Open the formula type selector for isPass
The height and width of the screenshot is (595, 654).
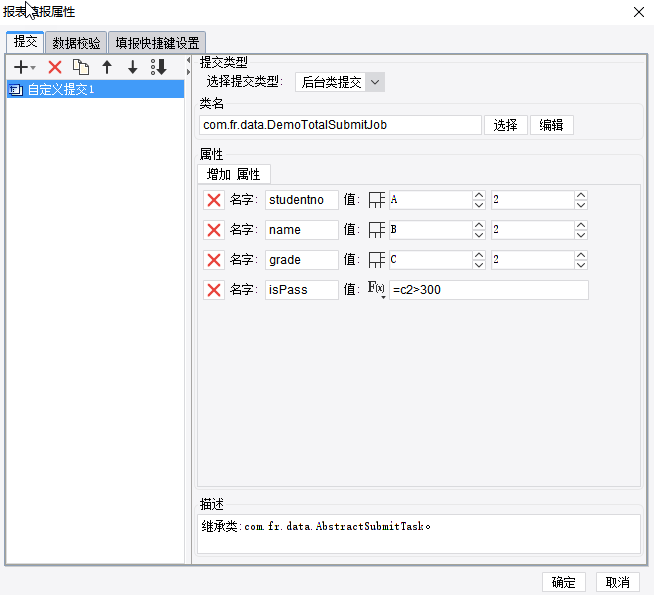(x=376, y=289)
